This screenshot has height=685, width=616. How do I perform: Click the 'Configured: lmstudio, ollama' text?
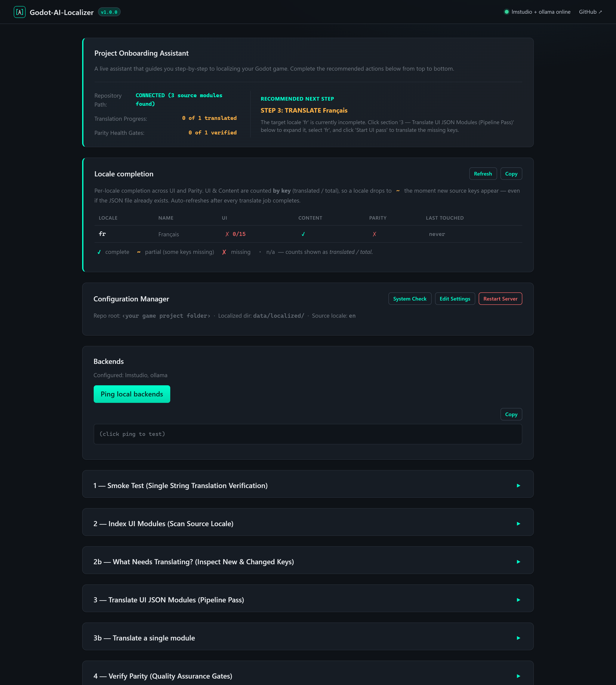[130, 375]
